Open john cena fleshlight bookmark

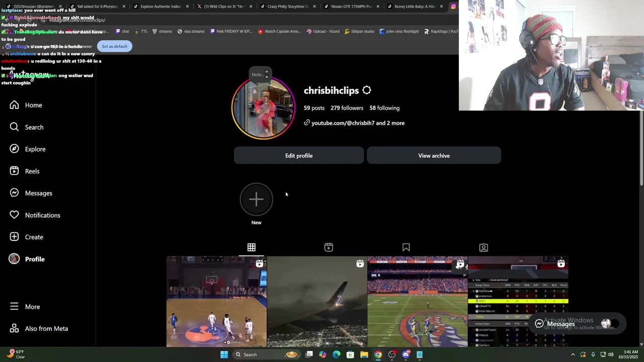click(399, 31)
